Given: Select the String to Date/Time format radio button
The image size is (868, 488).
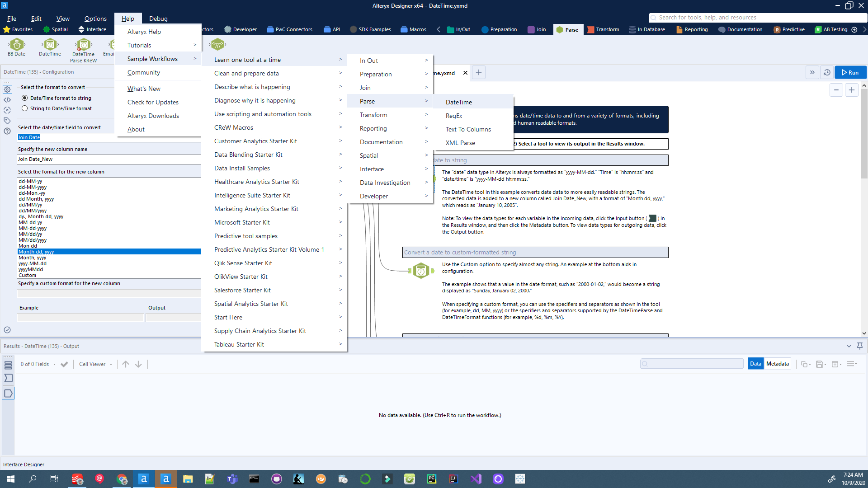Looking at the screenshot, I should pyautogui.click(x=25, y=108).
